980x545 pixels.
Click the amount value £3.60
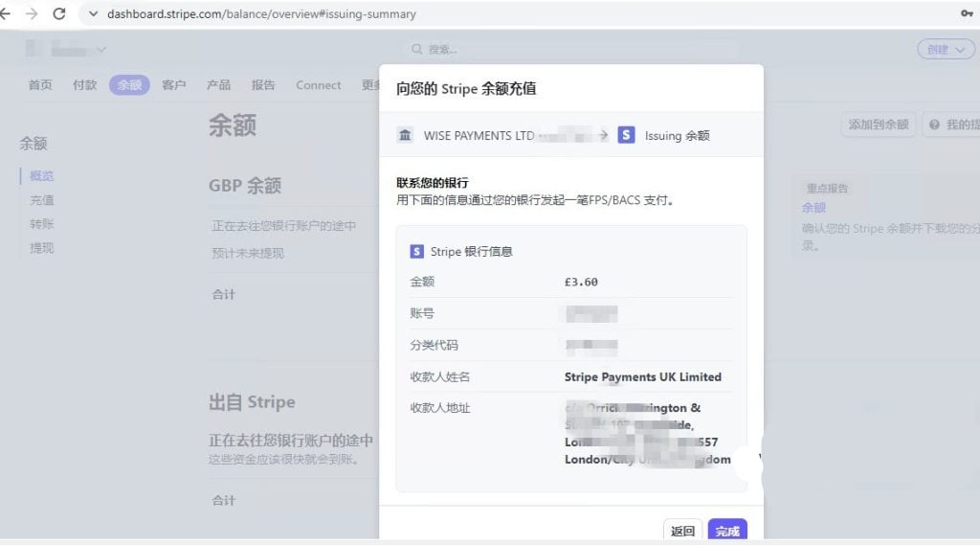pos(581,283)
